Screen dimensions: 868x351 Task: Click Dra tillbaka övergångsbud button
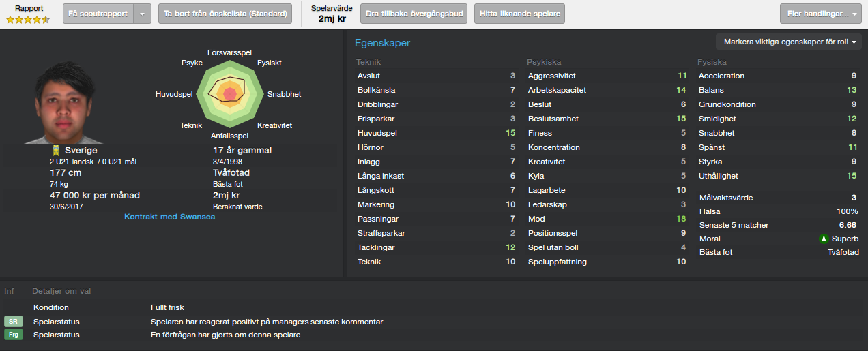[x=414, y=14]
